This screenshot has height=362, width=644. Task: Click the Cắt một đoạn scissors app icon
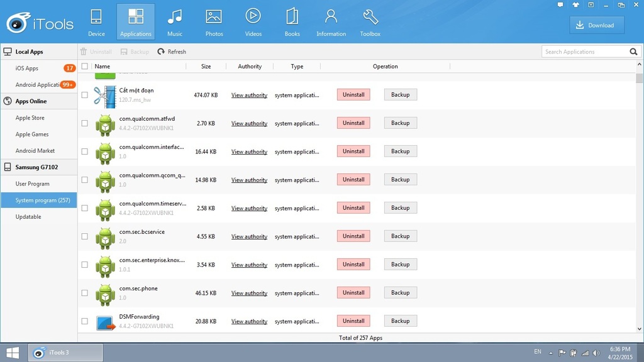click(x=105, y=97)
